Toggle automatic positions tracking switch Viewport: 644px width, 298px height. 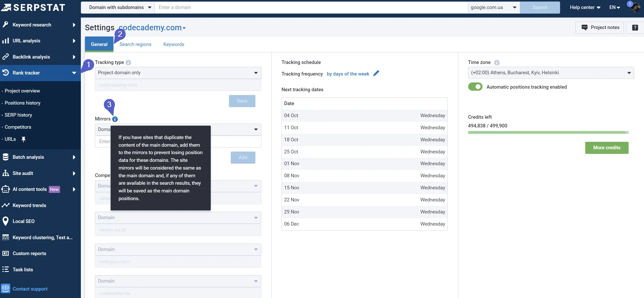(475, 87)
